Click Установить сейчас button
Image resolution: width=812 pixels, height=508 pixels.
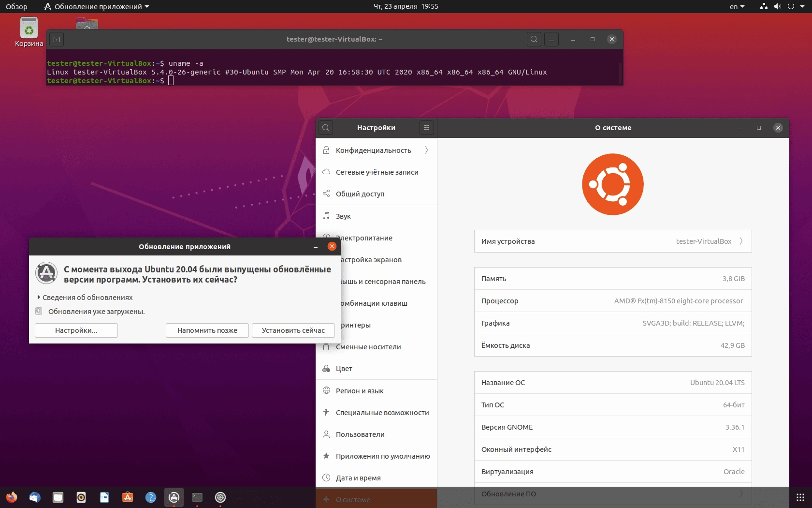[x=293, y=330]
